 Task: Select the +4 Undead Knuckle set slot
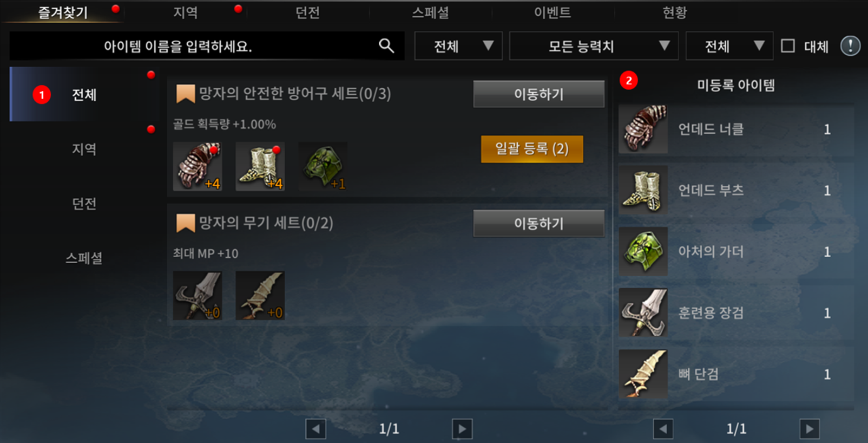pos(198,167)
